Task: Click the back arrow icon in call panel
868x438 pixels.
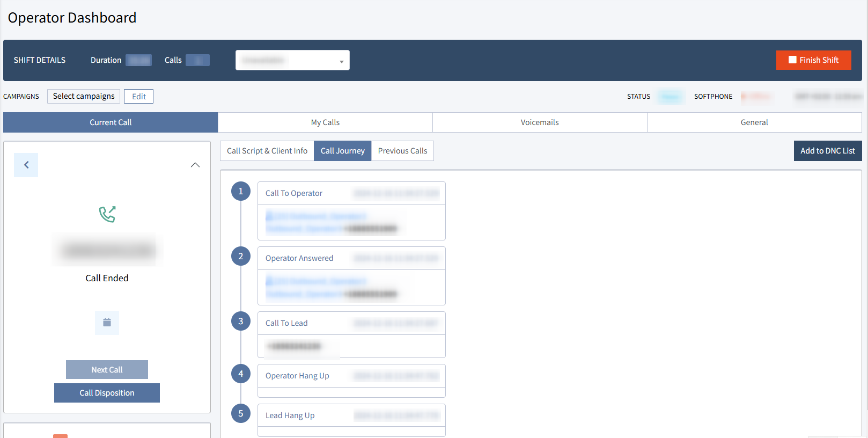Action: 26,165
